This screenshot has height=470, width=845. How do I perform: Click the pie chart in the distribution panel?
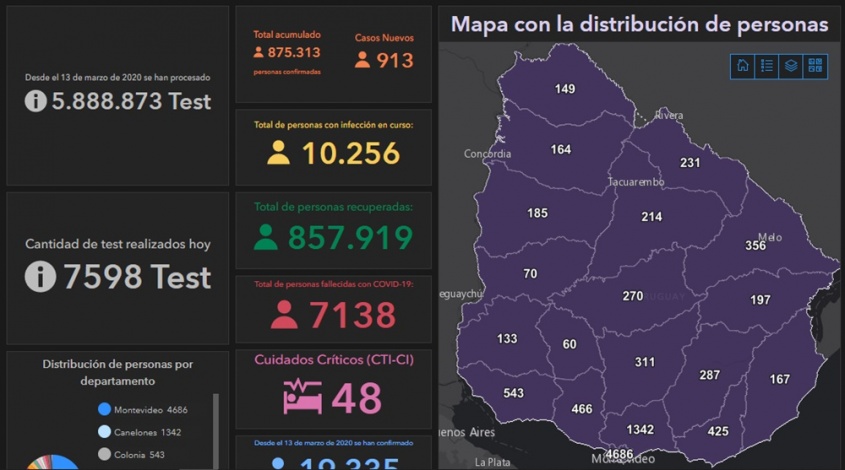[52, 463]
